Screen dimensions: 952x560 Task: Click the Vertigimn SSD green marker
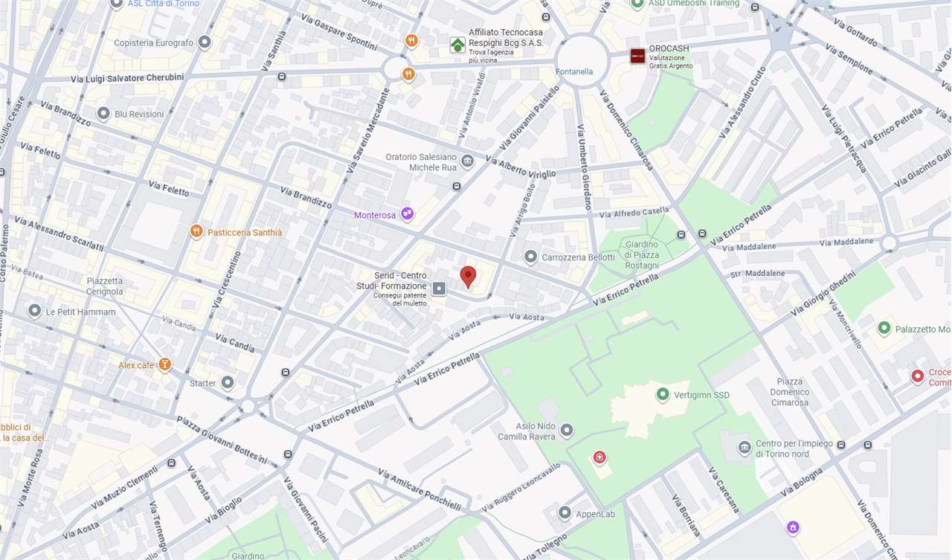[663, 394]
